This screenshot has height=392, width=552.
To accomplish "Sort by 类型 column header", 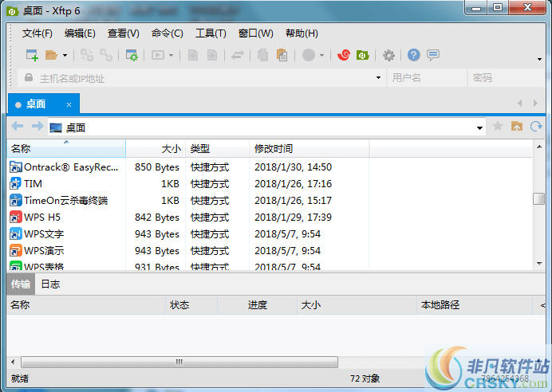I will point(217,148).
